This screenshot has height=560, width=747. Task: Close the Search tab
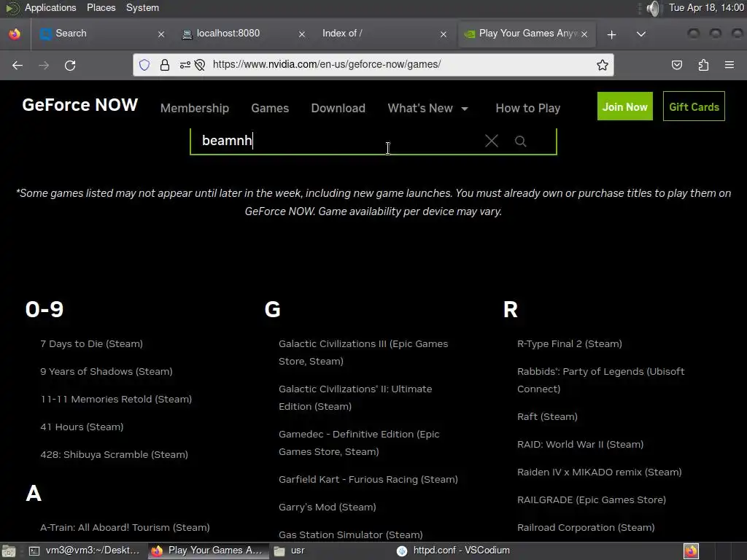(161, 34)
